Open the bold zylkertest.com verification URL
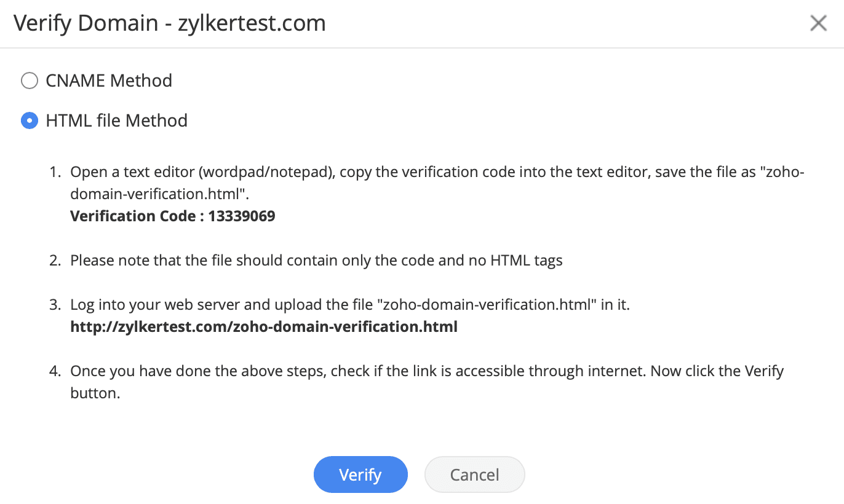 (264, 327)
